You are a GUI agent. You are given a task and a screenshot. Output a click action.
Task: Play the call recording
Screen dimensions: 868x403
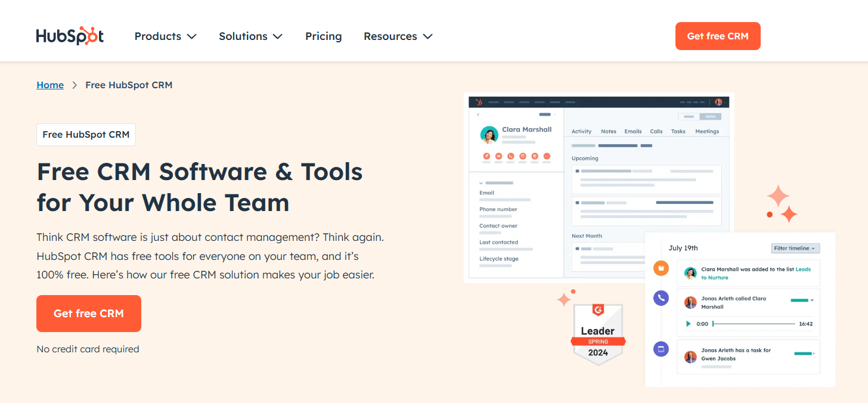click(689, 324)
